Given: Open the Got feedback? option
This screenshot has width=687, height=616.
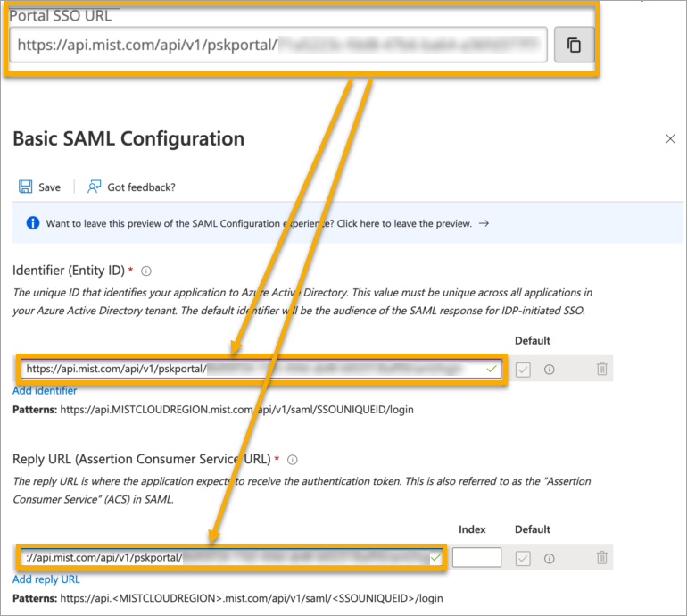Looking at the screenshot, I should [x=131, y=187].
